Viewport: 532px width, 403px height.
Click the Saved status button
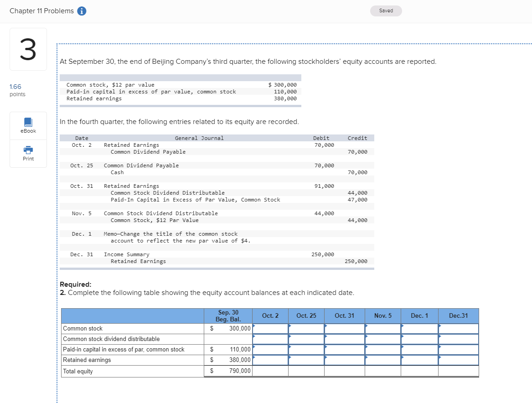(x=386, y=11)
